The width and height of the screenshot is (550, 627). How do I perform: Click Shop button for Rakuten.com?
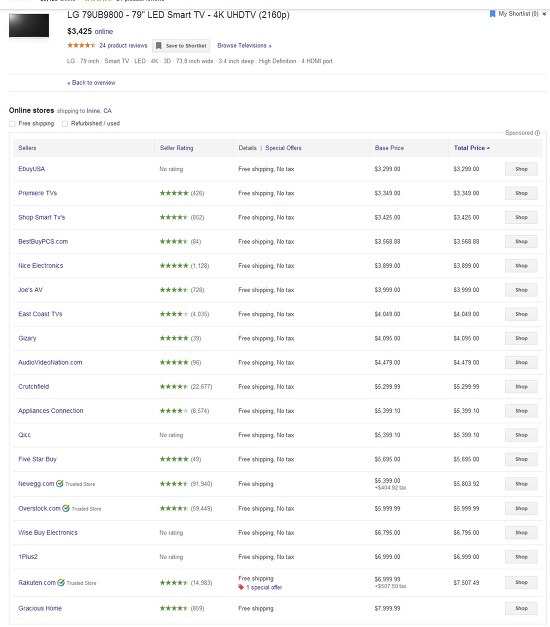coord(521,583)
